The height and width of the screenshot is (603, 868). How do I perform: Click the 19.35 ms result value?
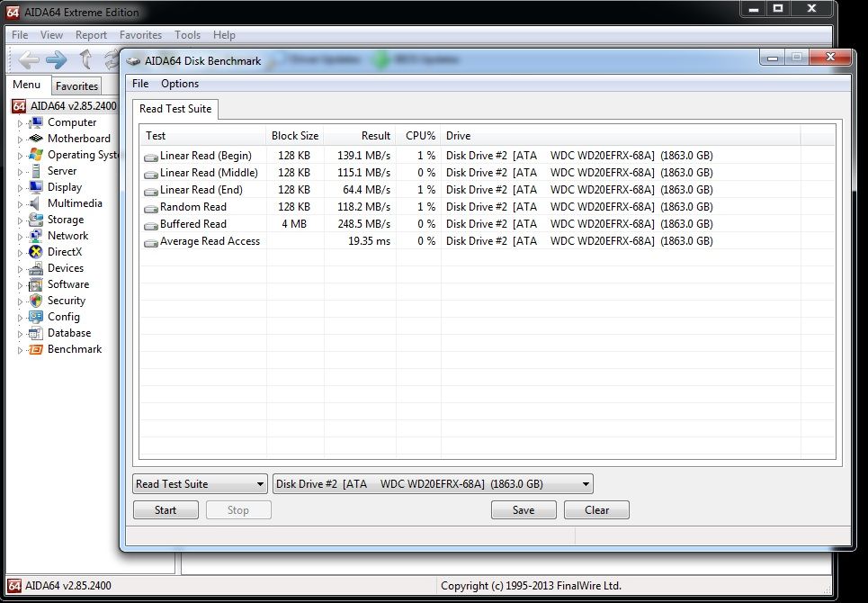[369, 241]
